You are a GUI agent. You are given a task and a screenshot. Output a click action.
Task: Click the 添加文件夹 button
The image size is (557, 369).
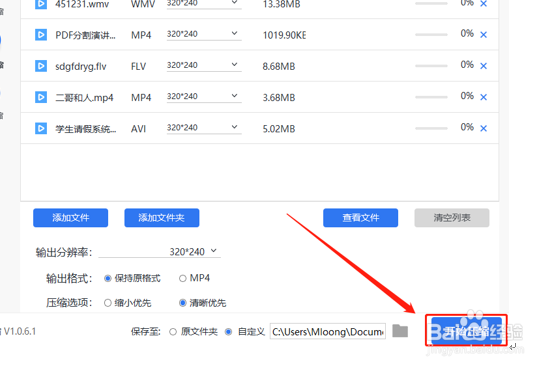coord(162,218)
